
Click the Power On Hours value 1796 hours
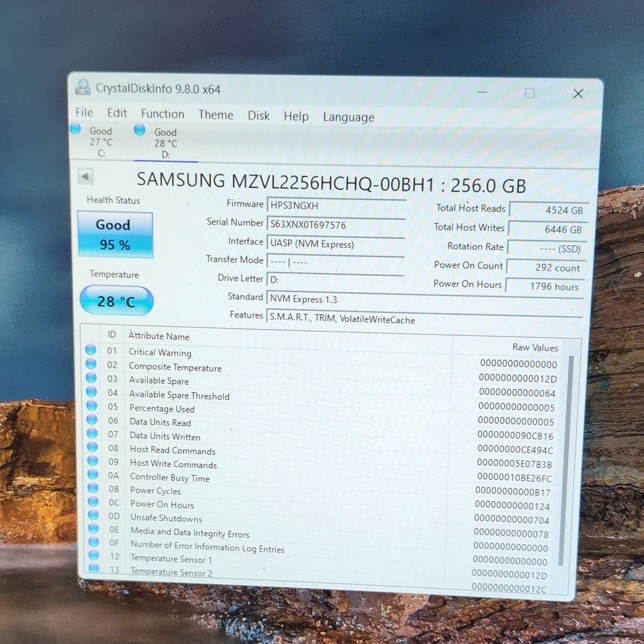click(x=545, y=286)
